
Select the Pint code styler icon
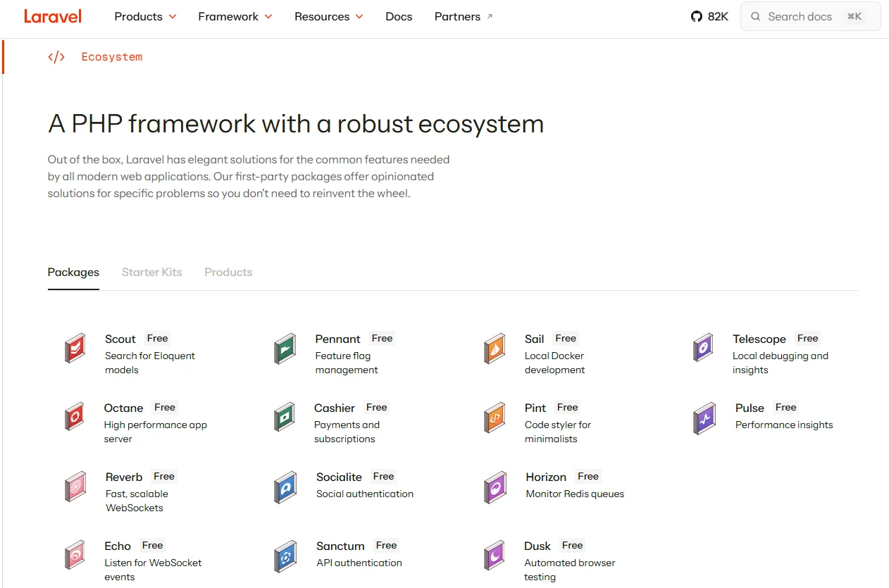coord(495,416)
